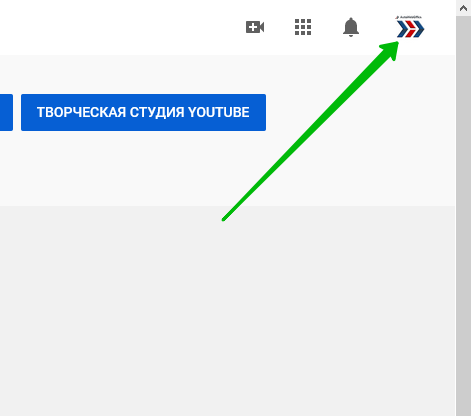
Task: Expand the apps launcher dropdown
Action: coord(303,27)
